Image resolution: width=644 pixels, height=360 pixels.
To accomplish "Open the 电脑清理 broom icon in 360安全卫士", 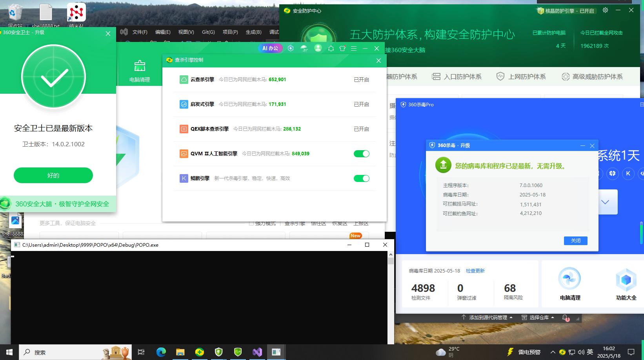I will [x=140, y=66].
